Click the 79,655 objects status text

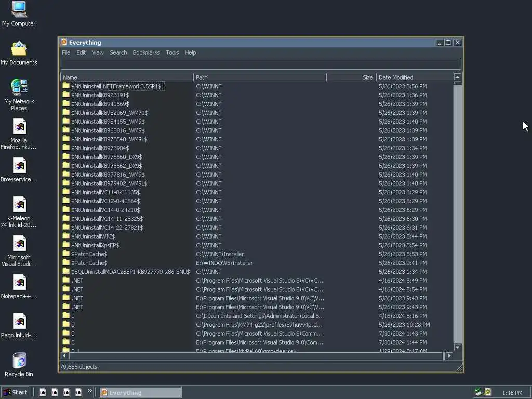[x=79, y=367]
